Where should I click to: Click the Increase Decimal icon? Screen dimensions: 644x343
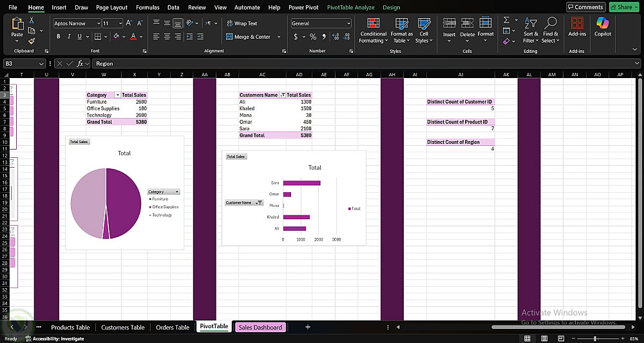tap(336, 37)
